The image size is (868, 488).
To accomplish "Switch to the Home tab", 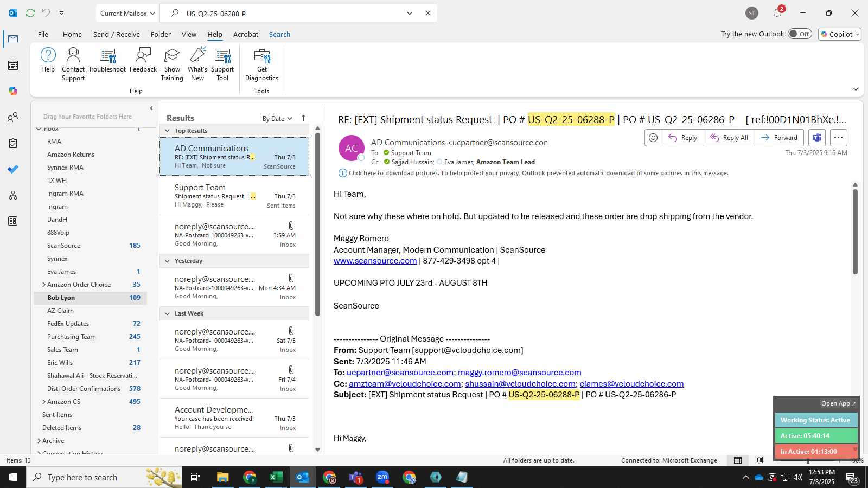I will pyautogui.click(x=72, y=34).
